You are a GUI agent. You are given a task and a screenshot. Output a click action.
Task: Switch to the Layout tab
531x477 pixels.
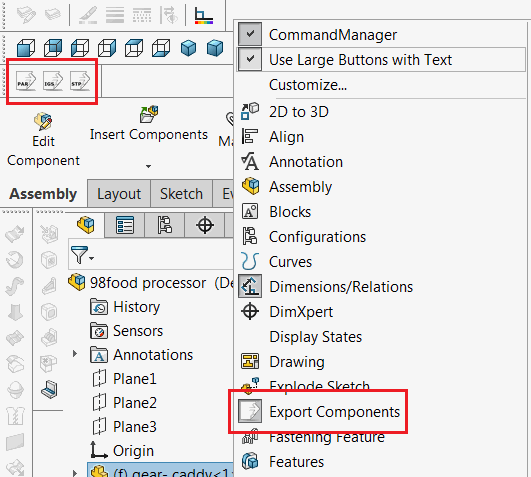tap(119, 194)
